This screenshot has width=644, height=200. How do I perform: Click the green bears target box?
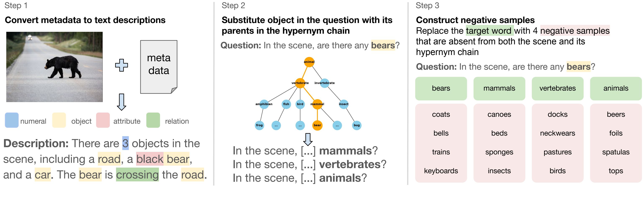[441, 88]
